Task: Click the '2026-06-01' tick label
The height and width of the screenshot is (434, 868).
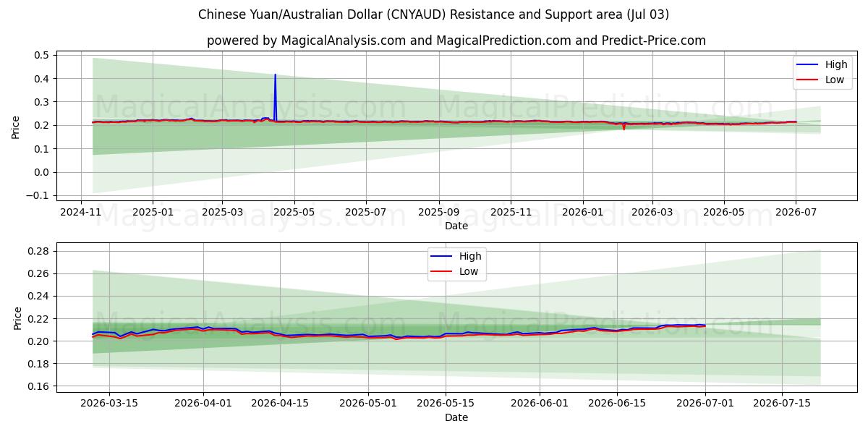Action: pos(540,404)
